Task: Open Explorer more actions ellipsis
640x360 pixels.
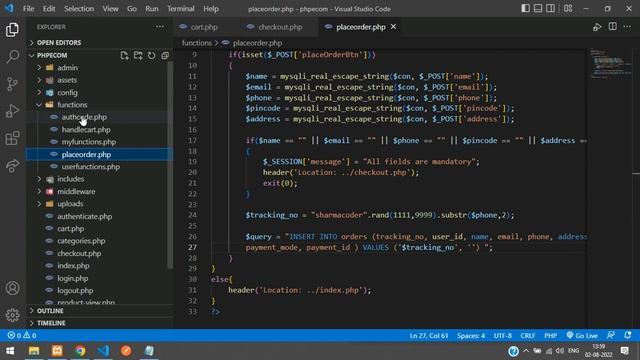Action: click(160, 27)
